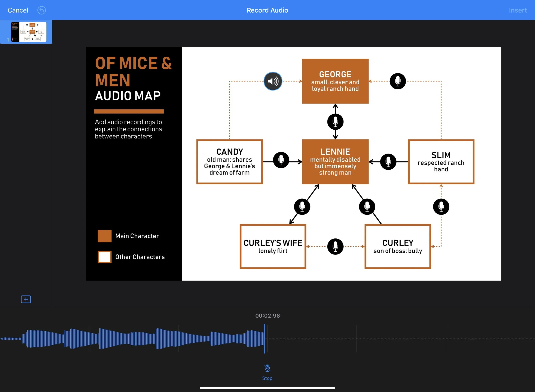Tap microphone between Curley and Slim
The width and height of the screenshot is (535, 392).
point(441,207)
